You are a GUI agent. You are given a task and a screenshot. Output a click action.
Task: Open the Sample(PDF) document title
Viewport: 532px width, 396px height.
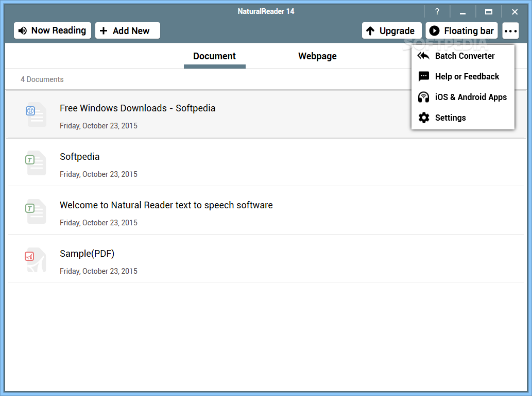click(87, 254)
